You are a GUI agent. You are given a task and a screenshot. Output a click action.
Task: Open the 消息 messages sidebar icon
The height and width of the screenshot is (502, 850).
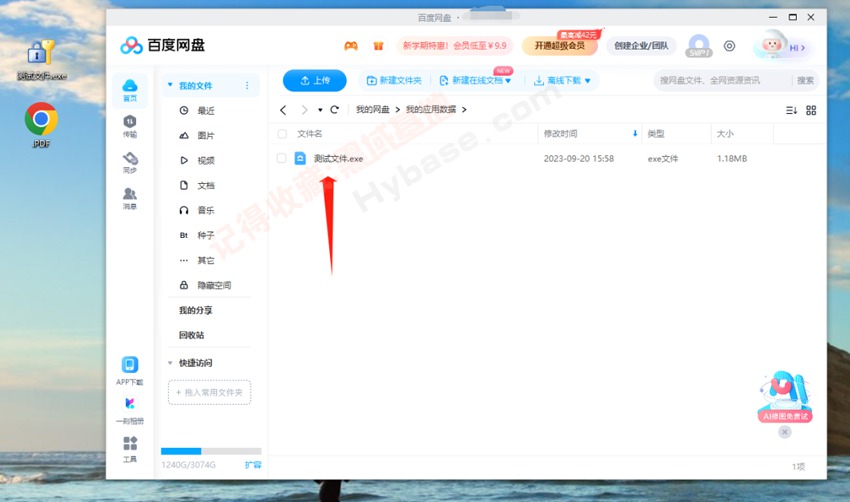pyautogui.click(x=130, y=198)
